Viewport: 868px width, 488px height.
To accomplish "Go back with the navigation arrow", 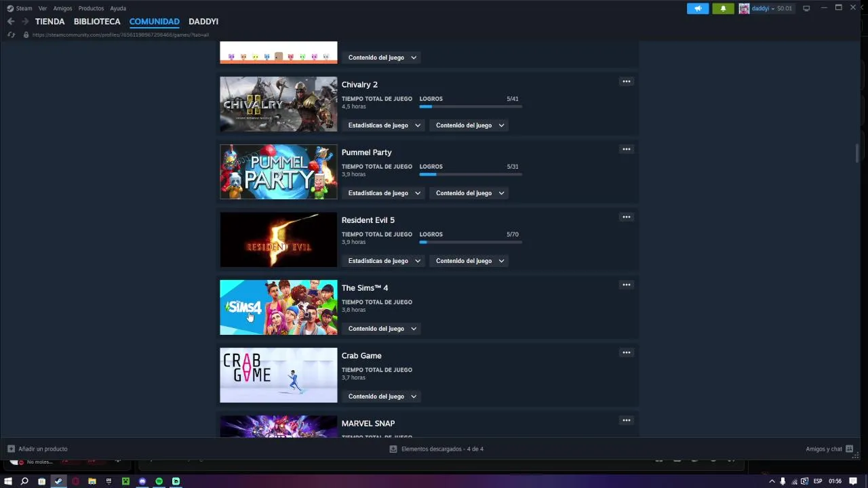I will click(11, 22).
